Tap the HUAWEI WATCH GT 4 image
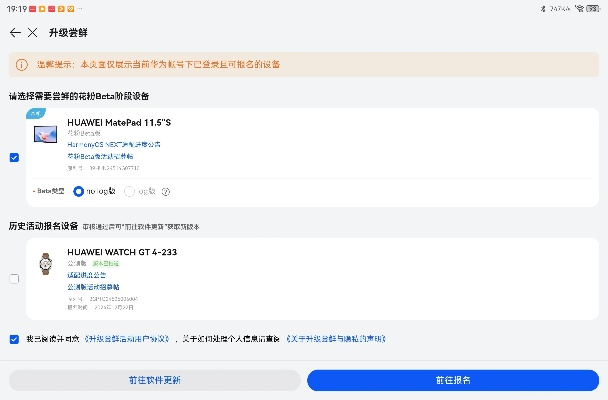The image size is (608, 400). (46, 263)
